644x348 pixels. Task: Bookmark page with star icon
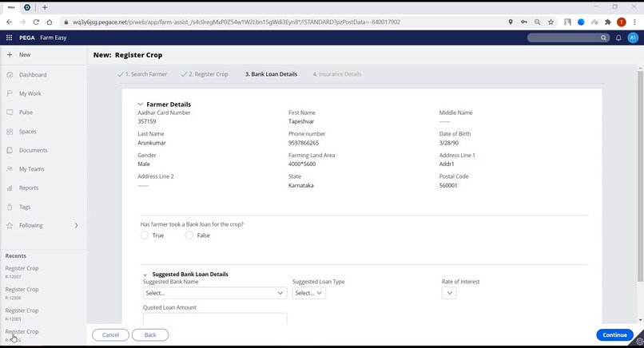[551, 22]
